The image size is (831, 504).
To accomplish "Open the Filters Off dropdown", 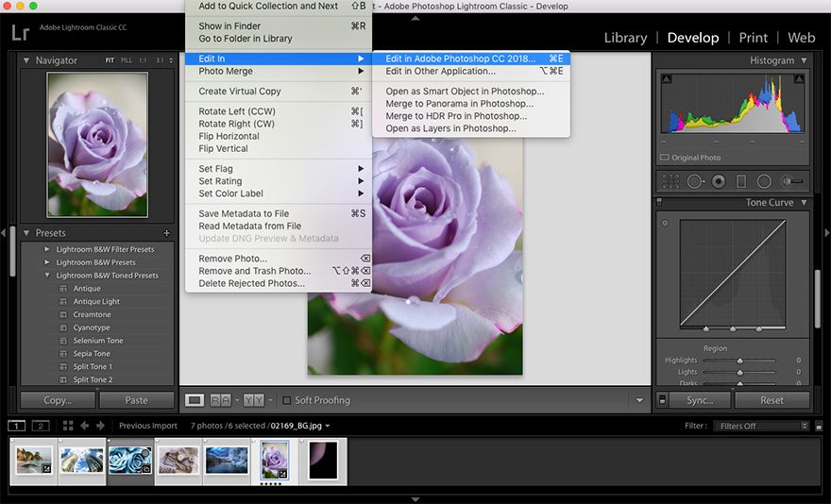I will [760, 426].
